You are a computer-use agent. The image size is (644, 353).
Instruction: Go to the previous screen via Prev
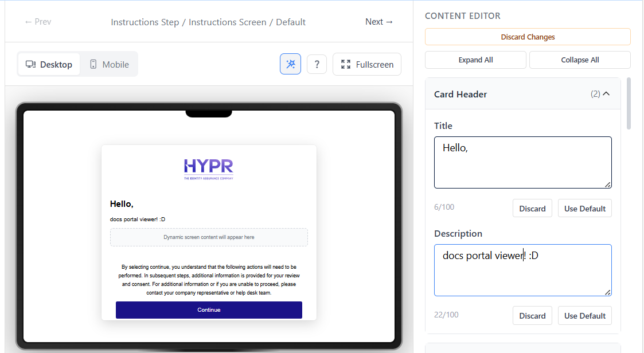point(38,22)
